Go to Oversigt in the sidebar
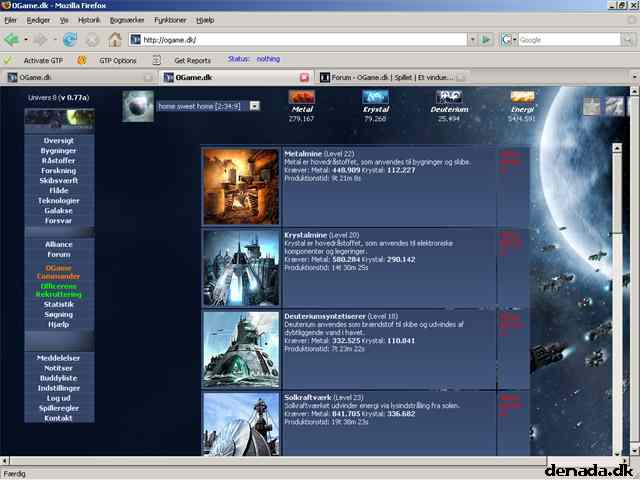 click(x=59, y=140)
